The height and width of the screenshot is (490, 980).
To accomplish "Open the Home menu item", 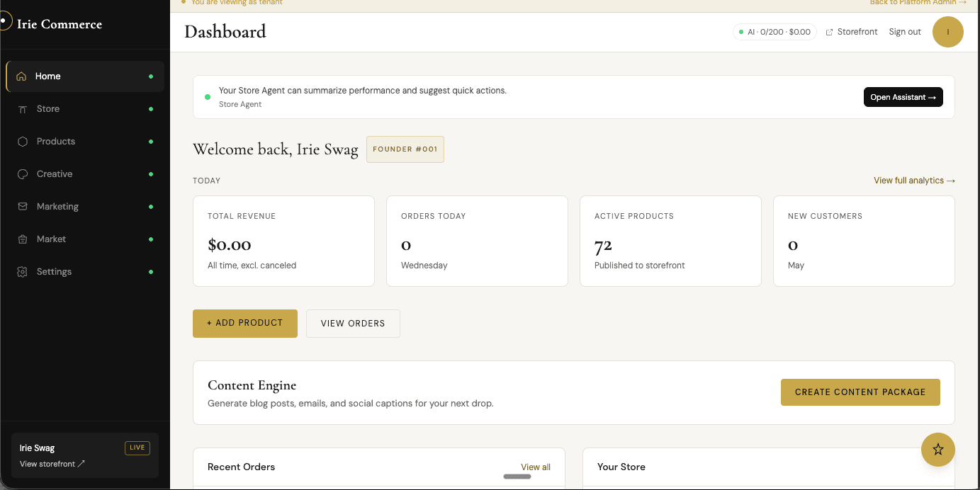I will [85, 76].
